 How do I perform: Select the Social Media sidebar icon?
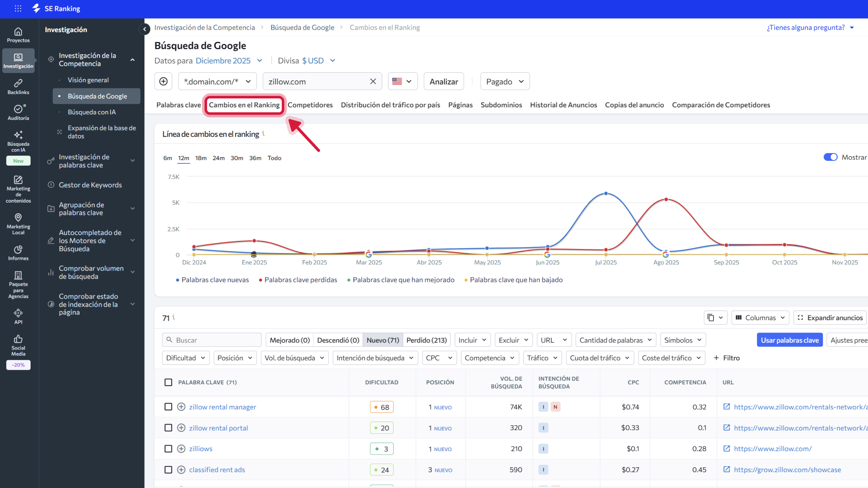[x=18, y=343]
